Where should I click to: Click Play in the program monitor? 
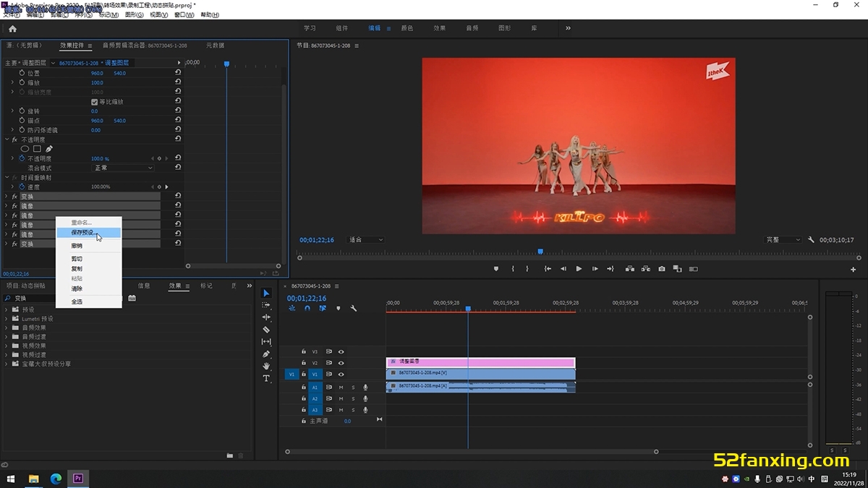[x=579, y=269]
